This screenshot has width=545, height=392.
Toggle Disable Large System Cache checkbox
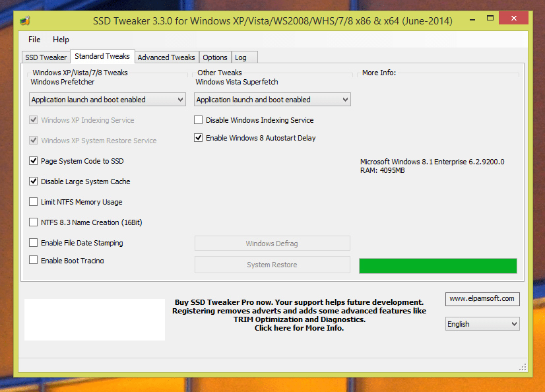coord(34,181)
